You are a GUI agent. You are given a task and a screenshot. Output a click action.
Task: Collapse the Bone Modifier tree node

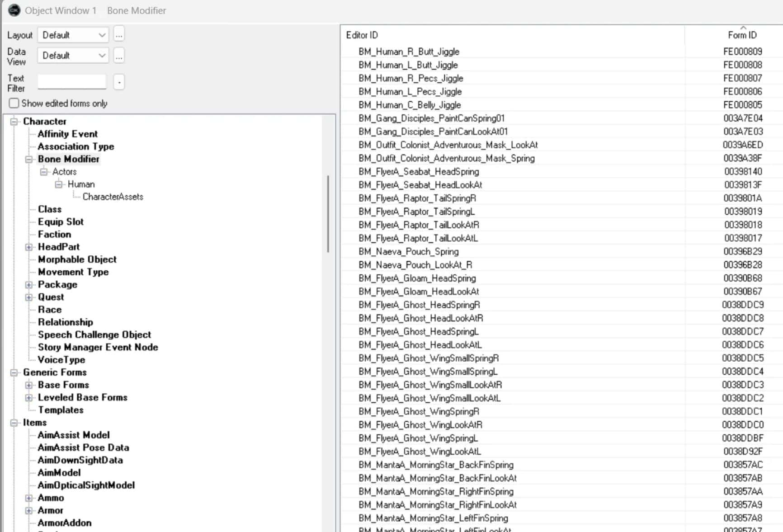[29, 159]
